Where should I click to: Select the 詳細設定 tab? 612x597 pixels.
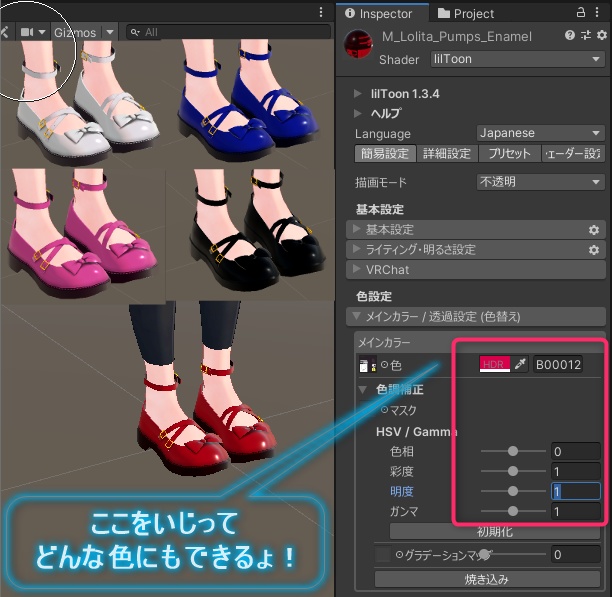click(447, 153)
